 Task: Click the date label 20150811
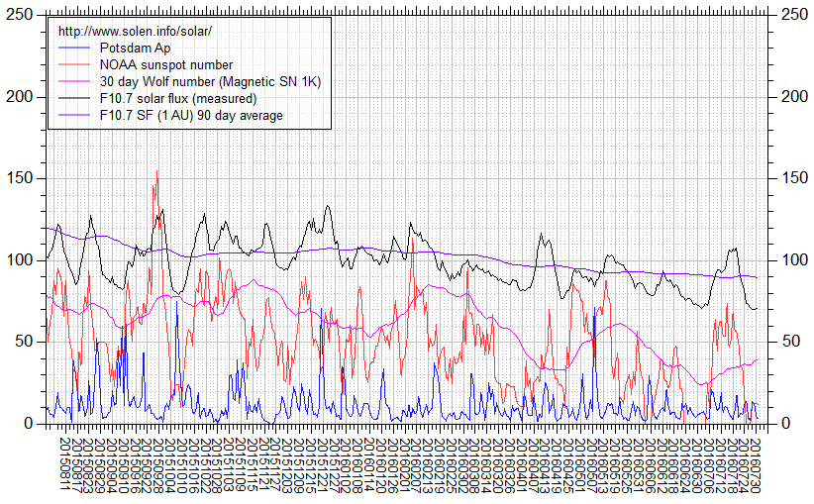[x=65, y=465]
